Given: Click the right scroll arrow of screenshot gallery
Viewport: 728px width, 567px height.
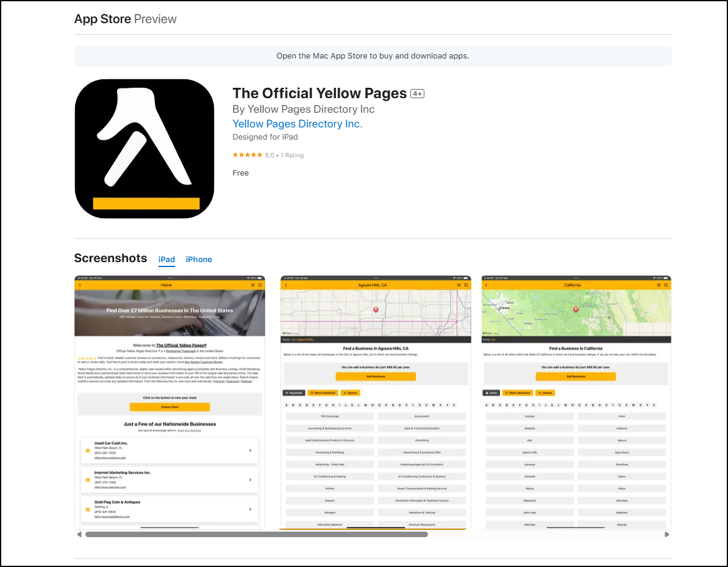Looking at the screenshot, I should (x=666, y=535).
